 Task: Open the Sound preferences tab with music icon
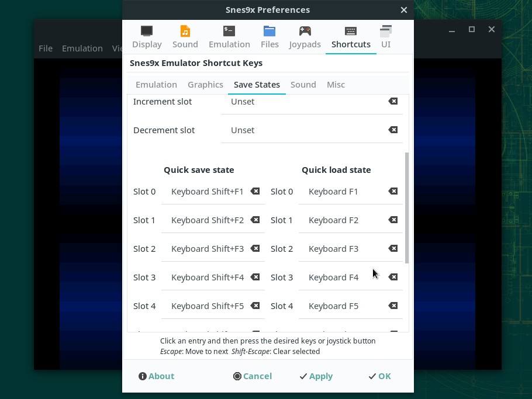click(x=185, y=37)
